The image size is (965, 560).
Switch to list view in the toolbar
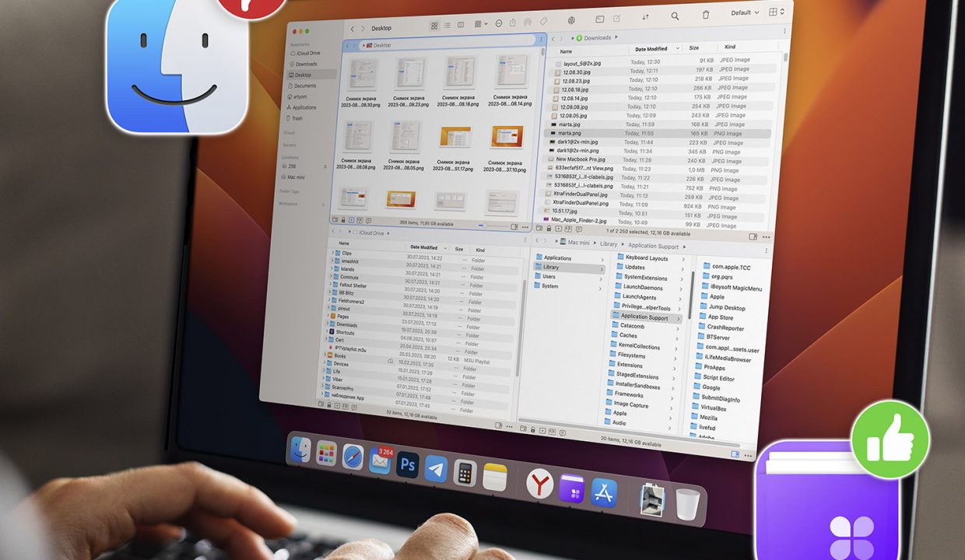coord(447,25)
